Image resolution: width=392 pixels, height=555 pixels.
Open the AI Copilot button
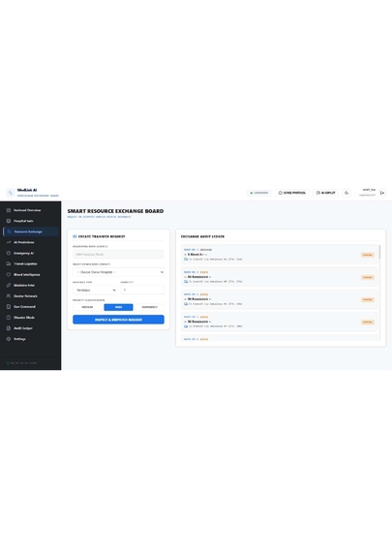[x=326, y=193]
